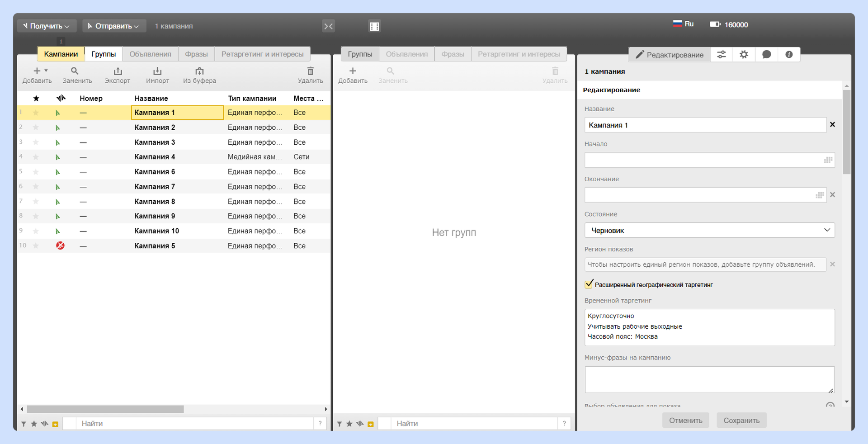The width and height of the screenshot is (868, 444).
Task: Open the Получить dropdown menu
Action: pyautogui.click(x=47, y=26)
